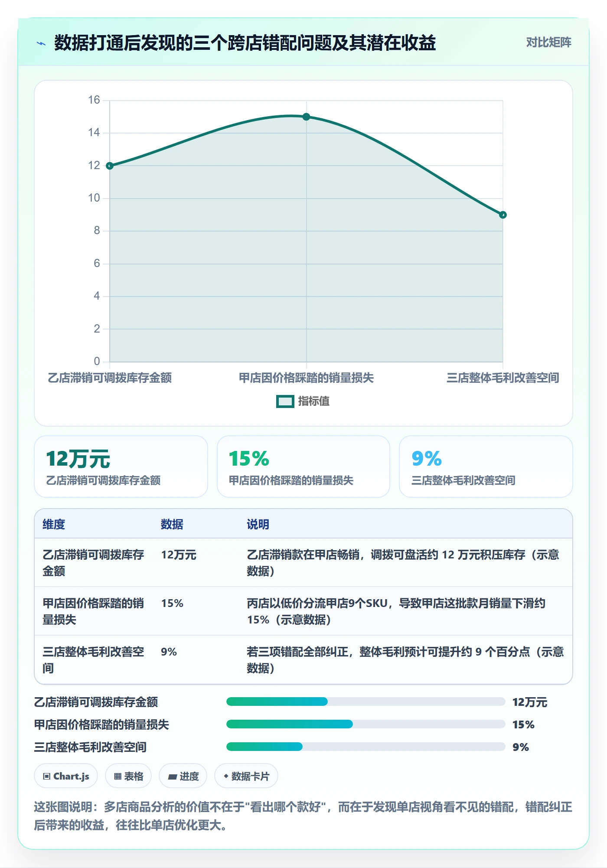The width and height of the screenshot is (607, 868).
Task: Click the 三店整体毛利改善空间 progress bar
Action: (x=366, y=747)
